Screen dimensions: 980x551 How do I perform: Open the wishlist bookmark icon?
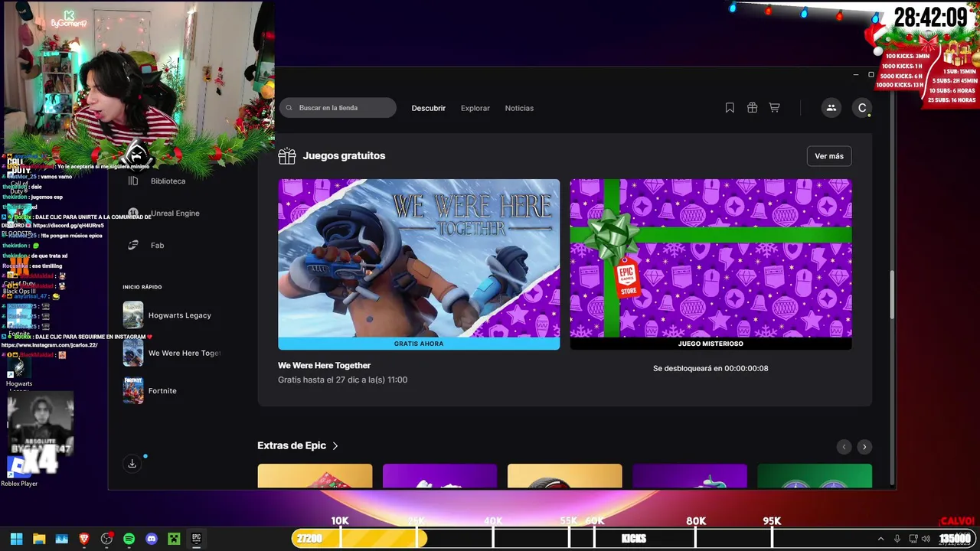point(730,108)
